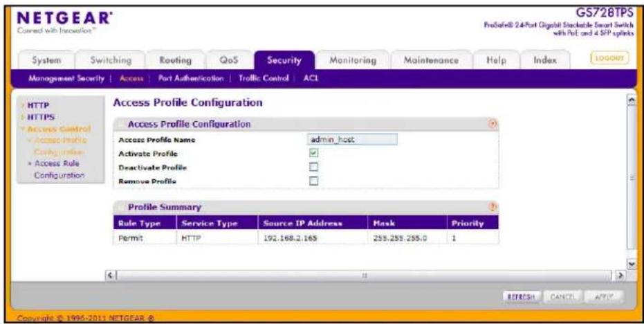Viewport: 644px width, 324px height.
Task: Open the Index tab
Action: (x=545, y=60)
